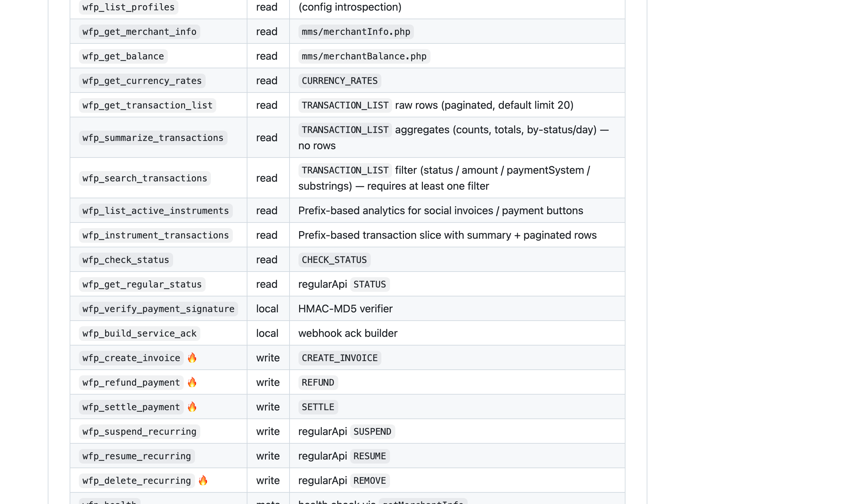Click TRANSACTION_LIST in the raw rows description
Screen dimensions: 849x504
coord(345,105)
